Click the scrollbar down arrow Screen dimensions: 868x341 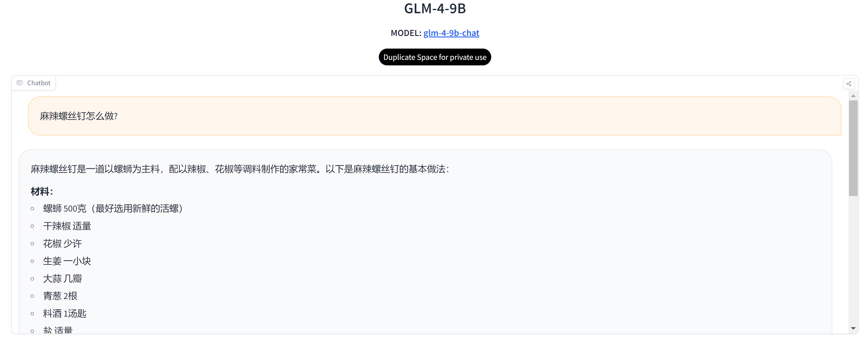tap(853, 328)
